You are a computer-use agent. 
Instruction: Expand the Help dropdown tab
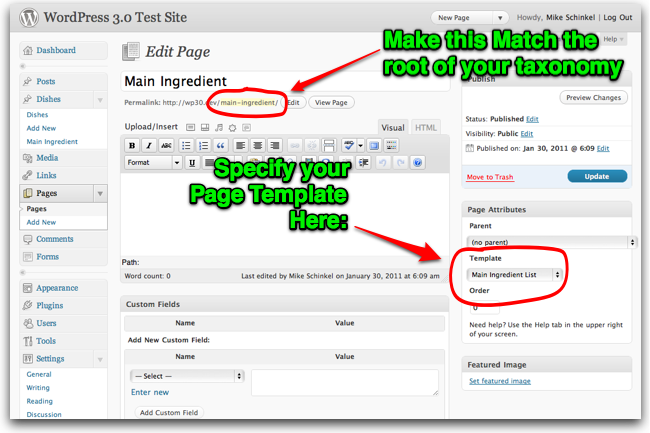point(614,39)
